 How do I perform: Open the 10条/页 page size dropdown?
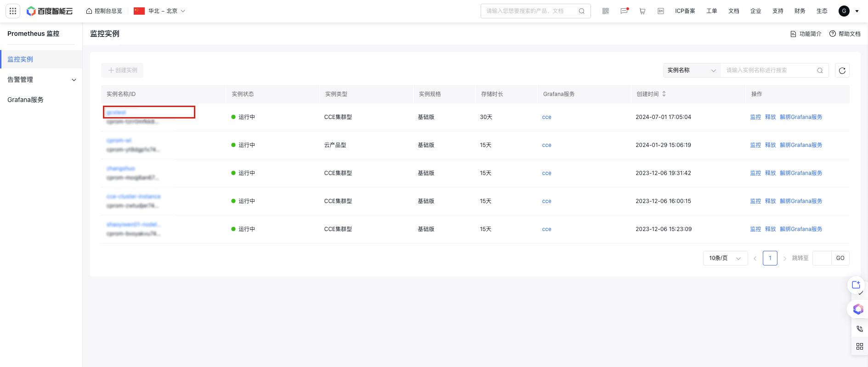tap(725, 258)
